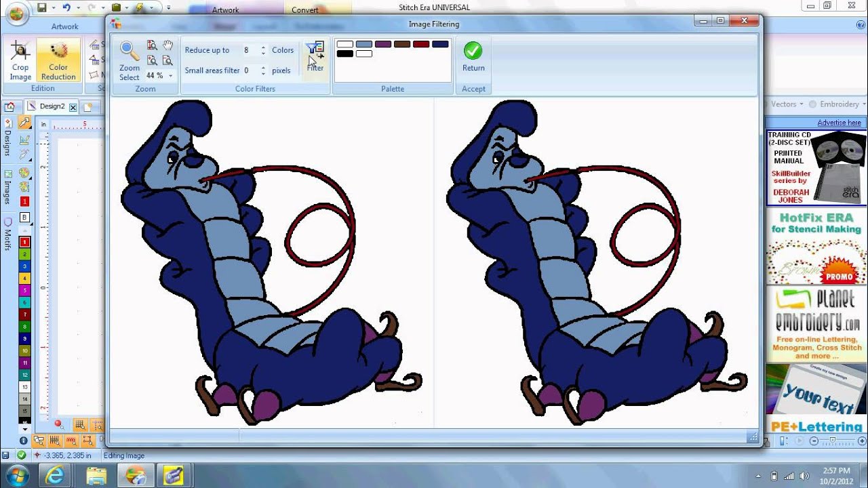The height and width of the screenshot is (488, 868).
Task: Click the green check status bar icon
Action: click(x=22, y=455)
